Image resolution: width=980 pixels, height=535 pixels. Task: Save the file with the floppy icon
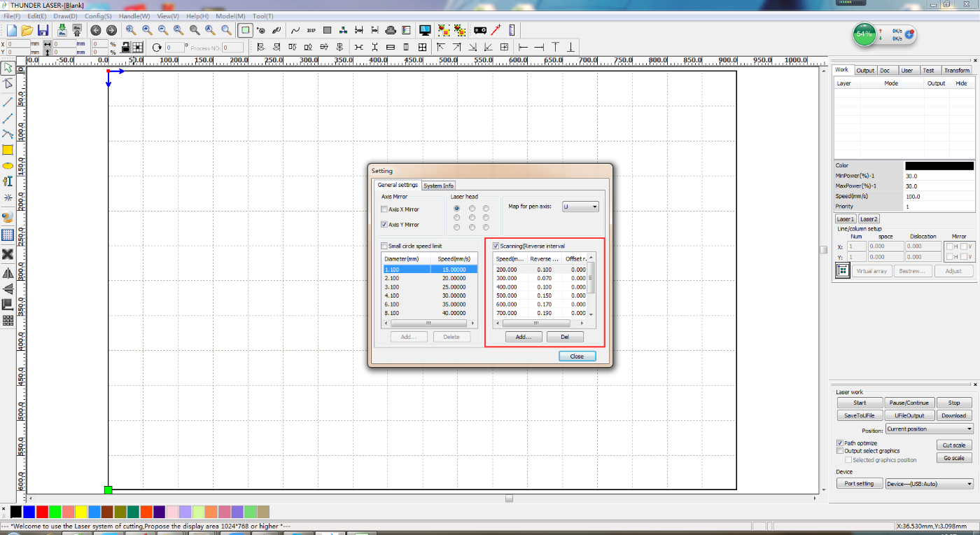click(x=43, y=30)
